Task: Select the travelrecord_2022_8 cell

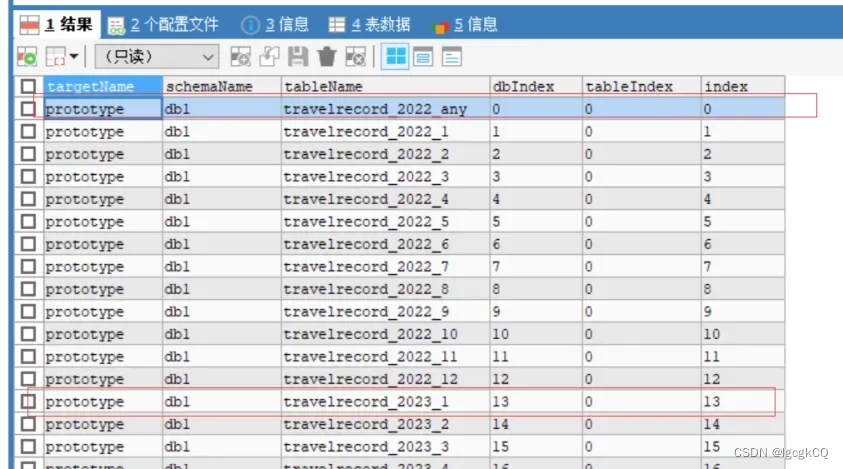Action: click(385, 289)
